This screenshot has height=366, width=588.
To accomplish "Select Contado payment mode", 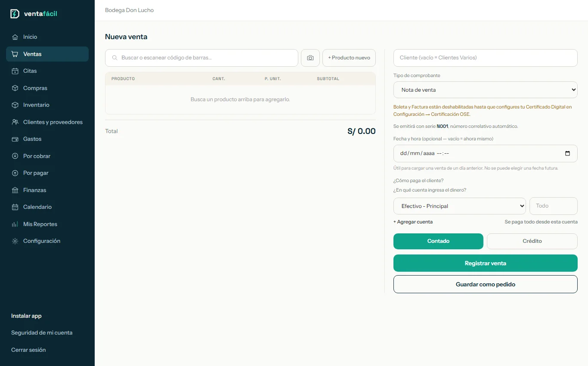I will click(438, 241).
